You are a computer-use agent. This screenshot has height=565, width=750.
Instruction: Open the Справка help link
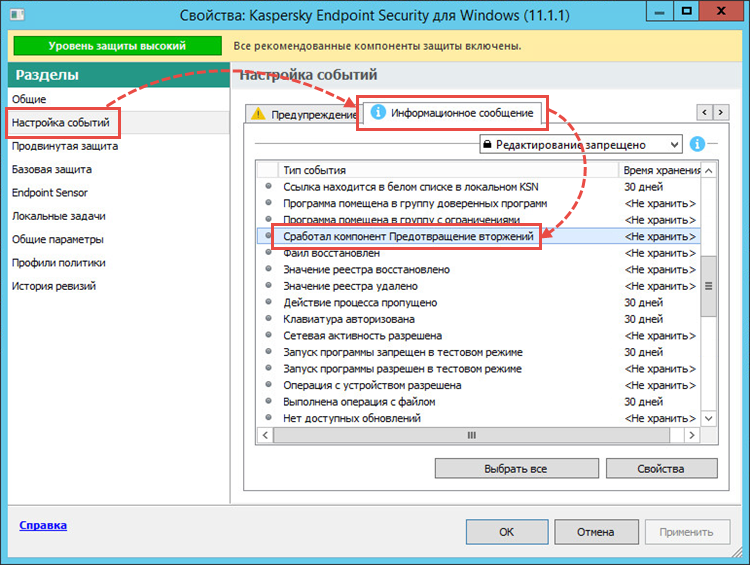point(43,525)
